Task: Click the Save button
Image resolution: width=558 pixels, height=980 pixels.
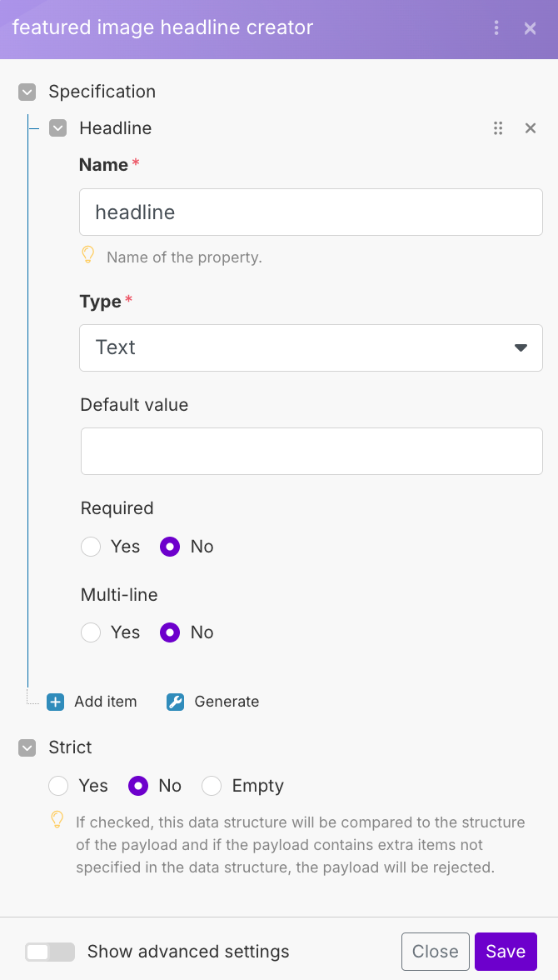Action: 506,952
